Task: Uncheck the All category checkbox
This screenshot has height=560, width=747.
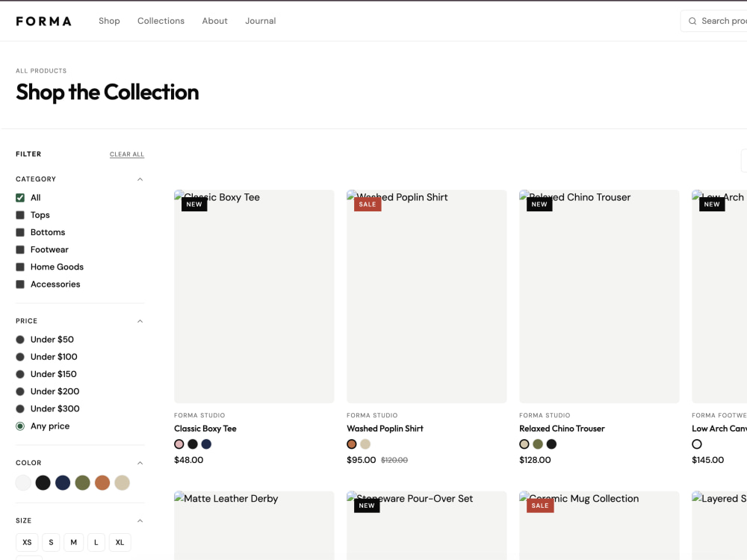Action: tap(20, 198)
